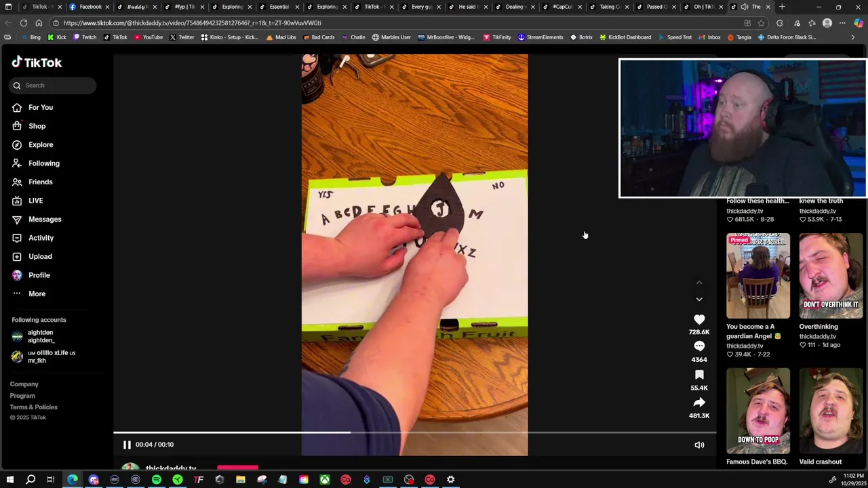Open the Kick bookmark
Image resolution: width=868 pixels, height=488 pixels.
(56, 37)
